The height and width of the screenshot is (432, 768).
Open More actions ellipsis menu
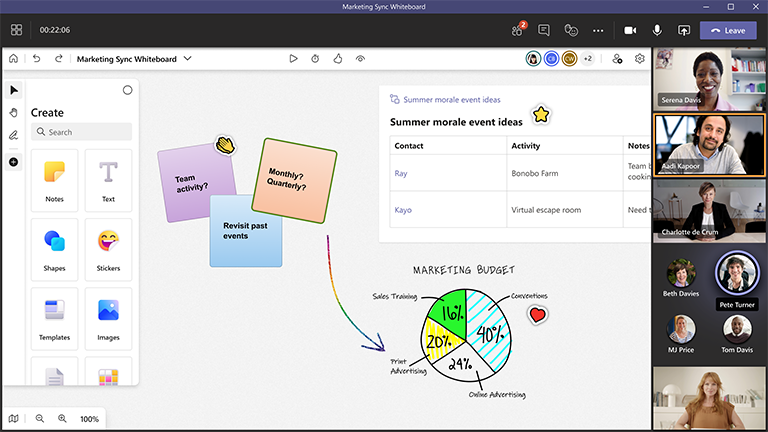[598, 30]
